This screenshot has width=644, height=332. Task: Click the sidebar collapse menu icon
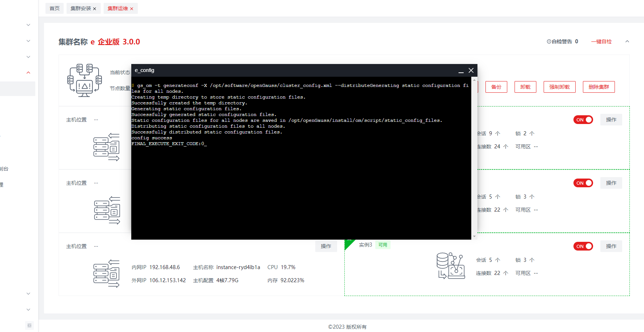pyautogui.click(x=29, y=325)
